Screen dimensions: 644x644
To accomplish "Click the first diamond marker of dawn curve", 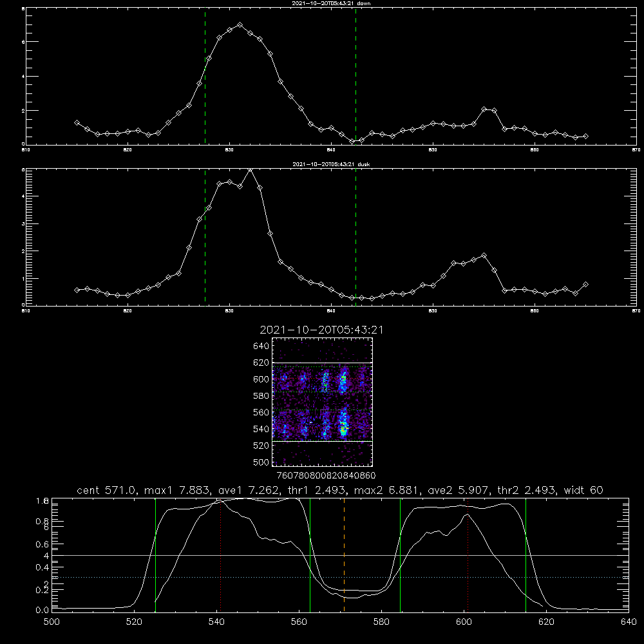I will point(77,123).
